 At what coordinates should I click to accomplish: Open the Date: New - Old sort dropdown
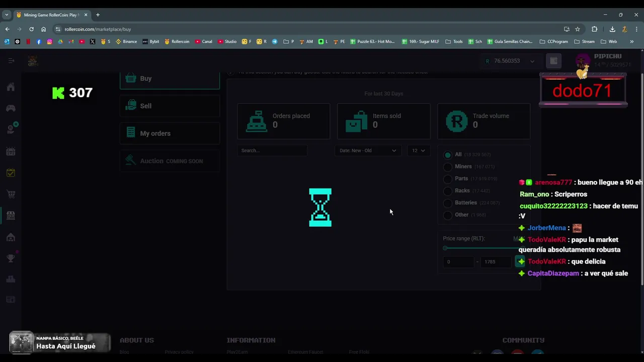[x=368, y=150]
